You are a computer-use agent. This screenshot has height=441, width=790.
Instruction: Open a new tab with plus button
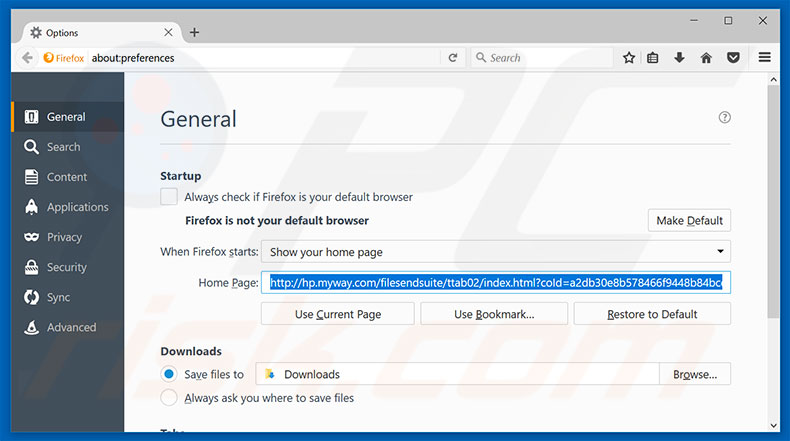point(194,33)
